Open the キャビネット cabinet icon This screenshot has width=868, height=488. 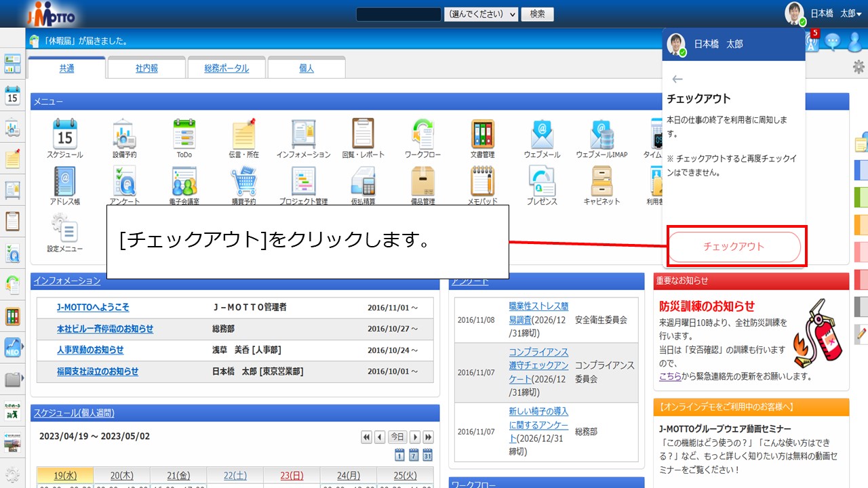[601, 182]
